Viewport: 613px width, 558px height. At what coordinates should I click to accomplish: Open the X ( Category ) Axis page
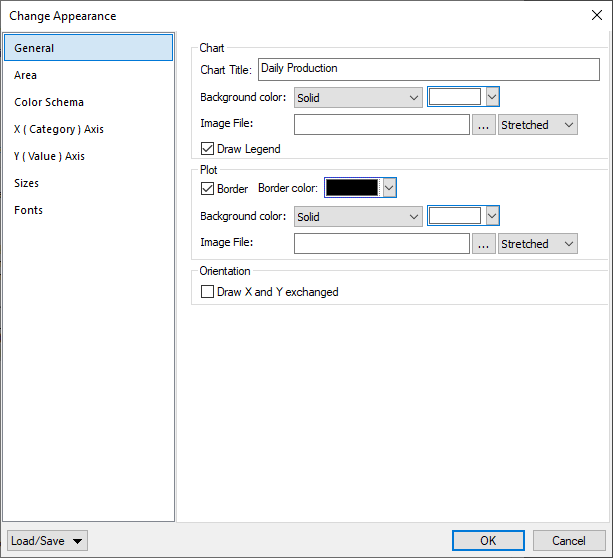(x=59, y=129)
